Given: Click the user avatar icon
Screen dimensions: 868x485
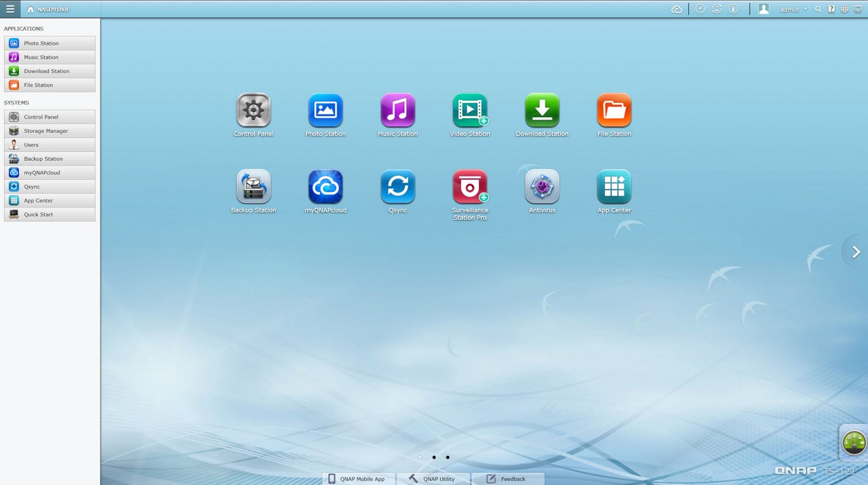Looking at the screenshot, I should tap(764, 9).
